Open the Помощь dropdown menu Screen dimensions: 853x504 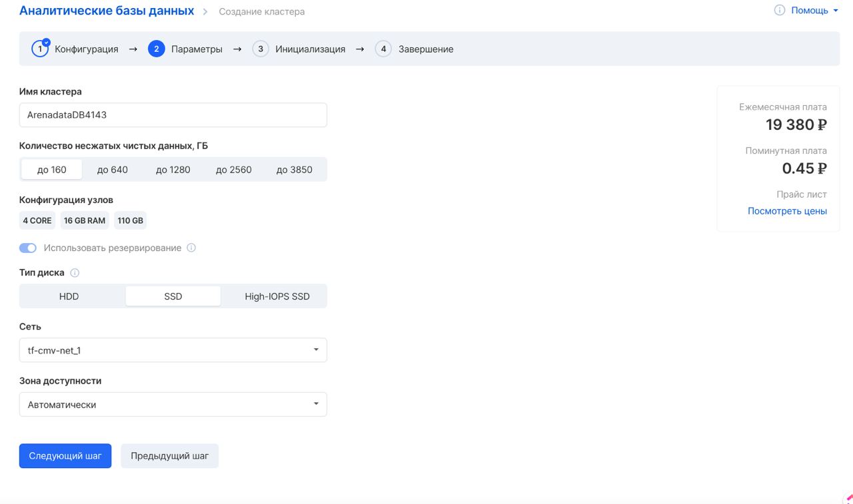click(814, 11)
